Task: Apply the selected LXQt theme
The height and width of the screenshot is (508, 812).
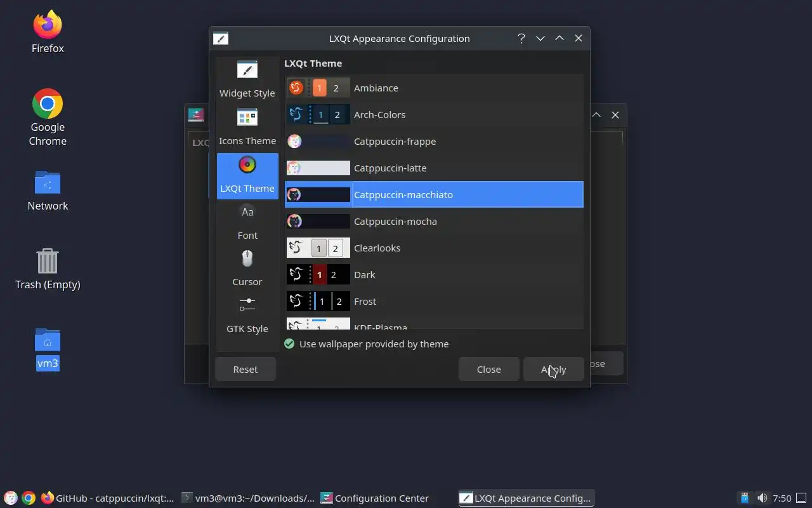Action: [x=554, y=370]
